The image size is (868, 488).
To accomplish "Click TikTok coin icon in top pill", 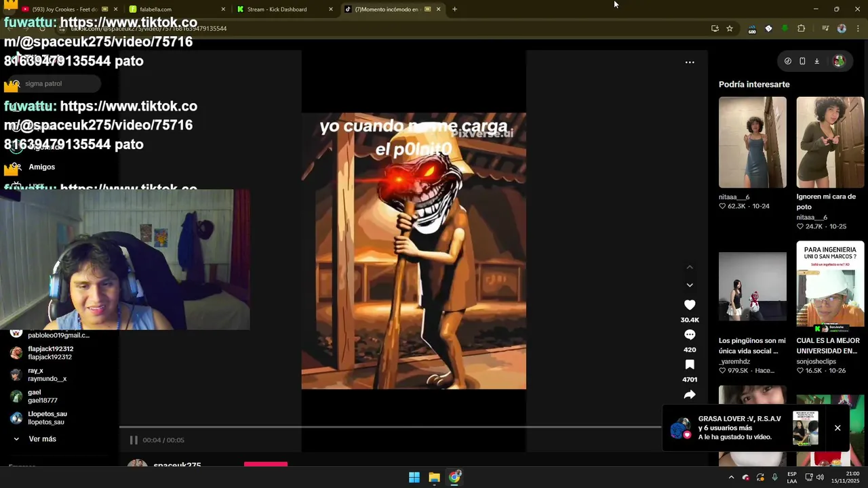I will 787,61.
